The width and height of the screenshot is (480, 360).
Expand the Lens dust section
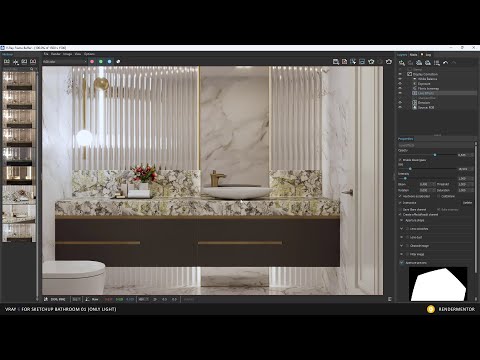(x=401, y=237)
